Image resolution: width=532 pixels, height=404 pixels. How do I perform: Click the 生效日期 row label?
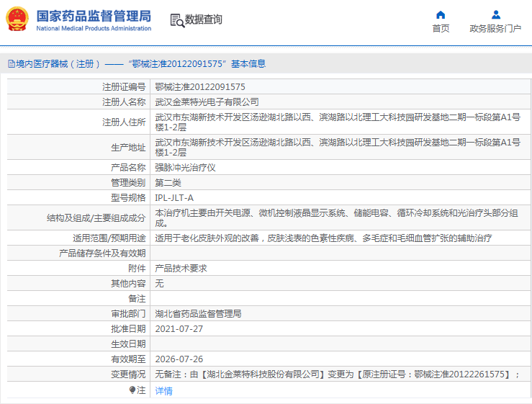pos(128,344)
